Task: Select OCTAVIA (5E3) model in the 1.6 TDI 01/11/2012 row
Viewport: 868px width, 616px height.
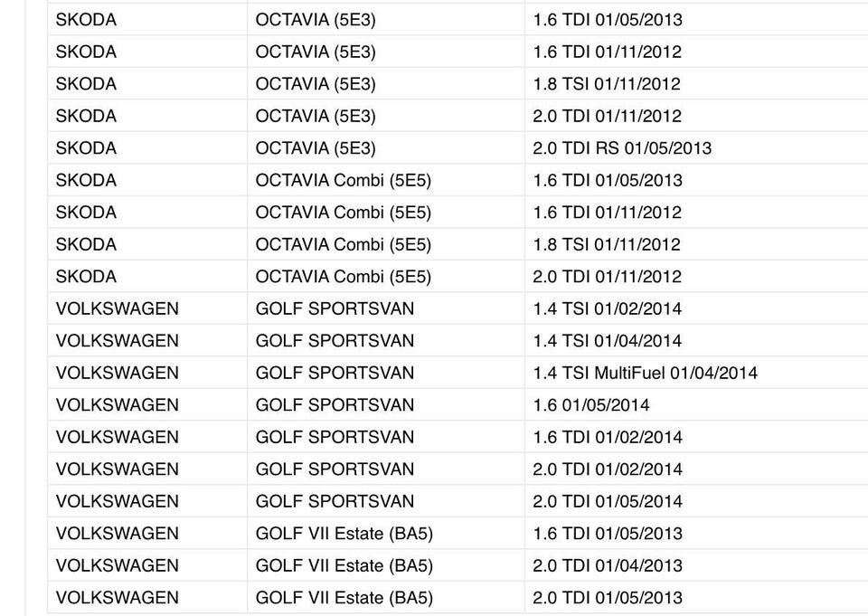Action: [386, 52]
